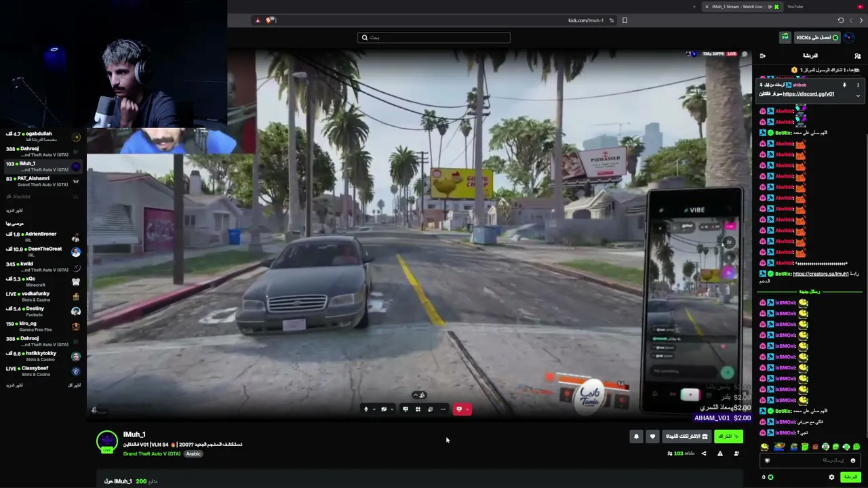Viewport: 868px width, 488px height.
Task: Collapse the chat panel with arrow icon
Action: (763, 56)
